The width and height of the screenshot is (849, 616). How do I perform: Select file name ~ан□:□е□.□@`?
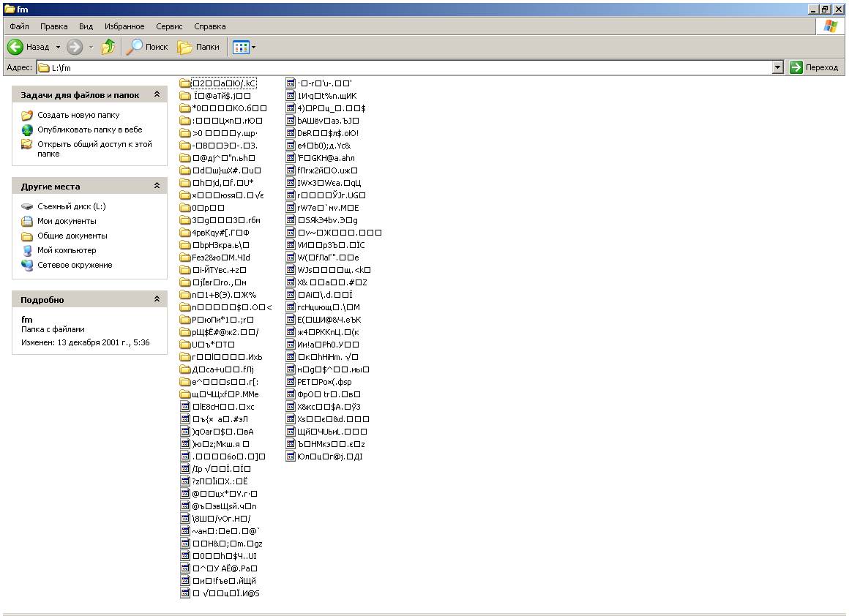[225, 532]
